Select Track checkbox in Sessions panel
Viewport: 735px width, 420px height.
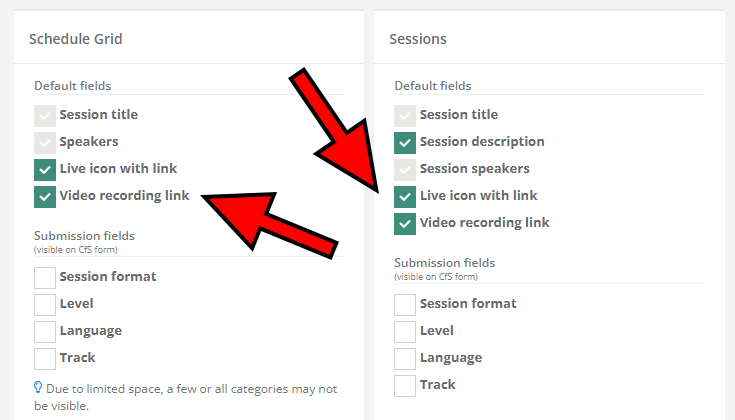coord(405,385)
